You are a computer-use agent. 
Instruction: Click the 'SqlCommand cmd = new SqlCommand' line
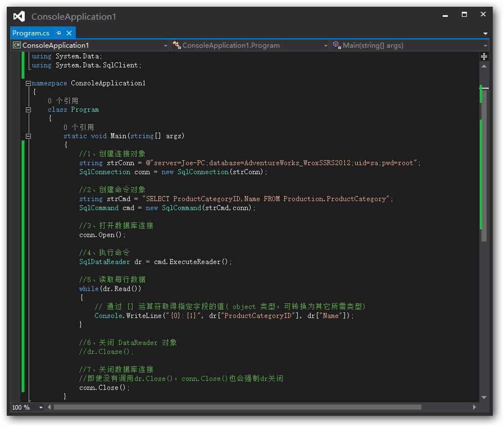(x=167, y=208)
